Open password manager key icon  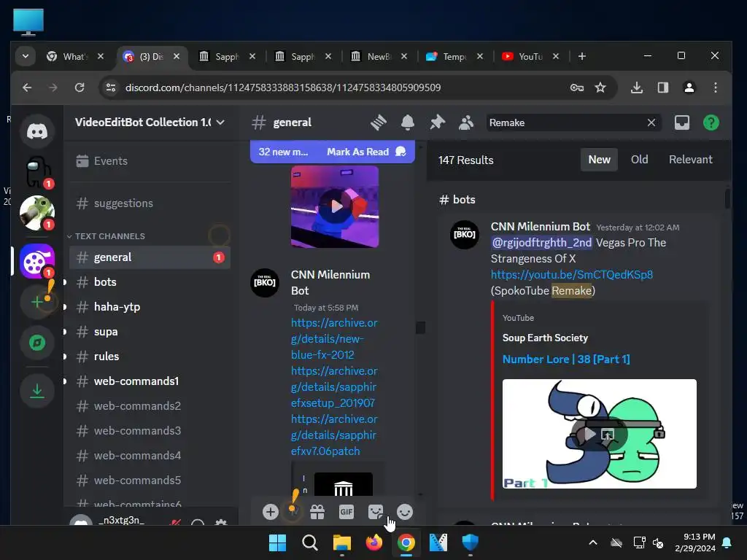(576, 87)
